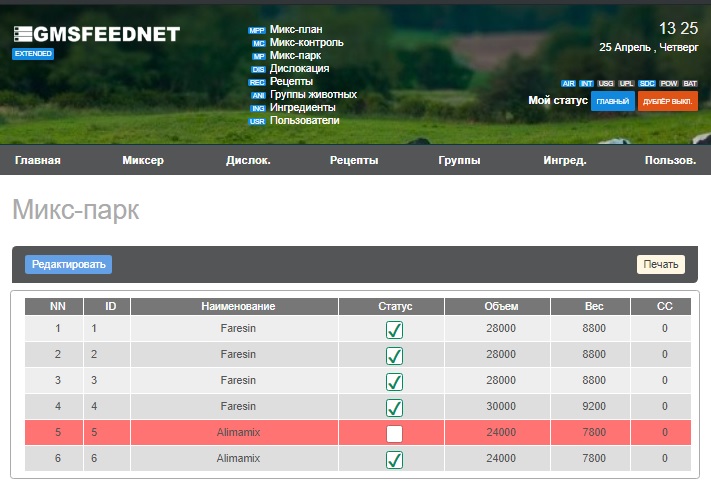
Task: Click the USR badge icon
Action: (x=257, y=121)
